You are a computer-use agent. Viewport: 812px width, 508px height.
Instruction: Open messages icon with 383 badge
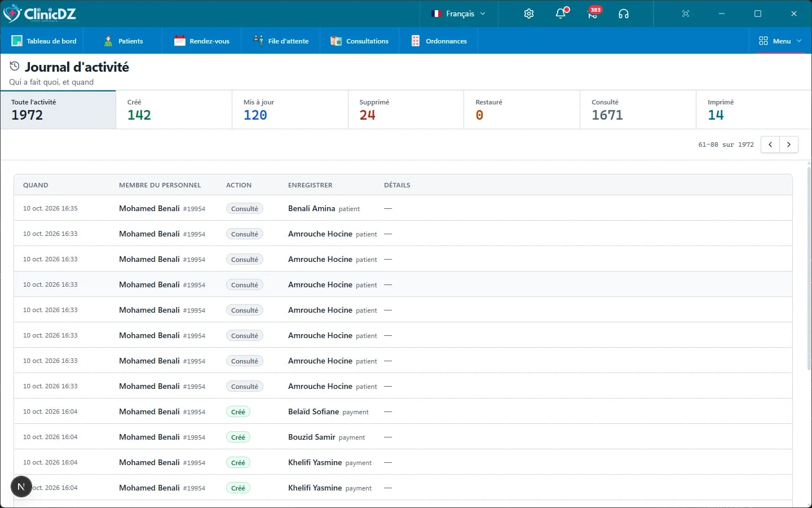point(593,14)
